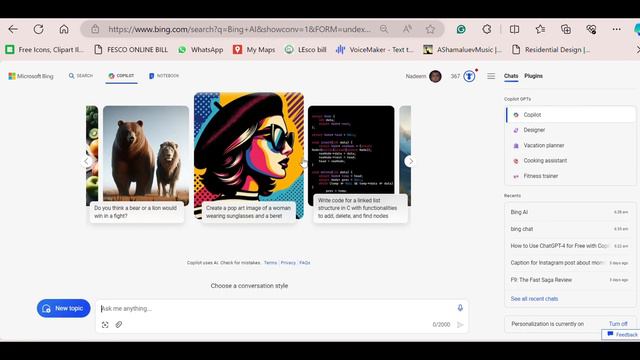
Task: Switch to the COPILOT tab
Action: click(121, 76)
